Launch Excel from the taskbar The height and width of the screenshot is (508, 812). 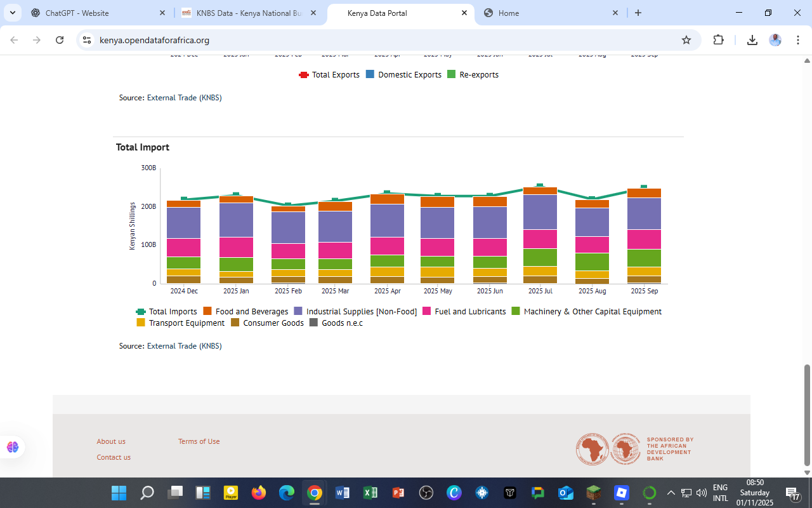click(370, 492)
